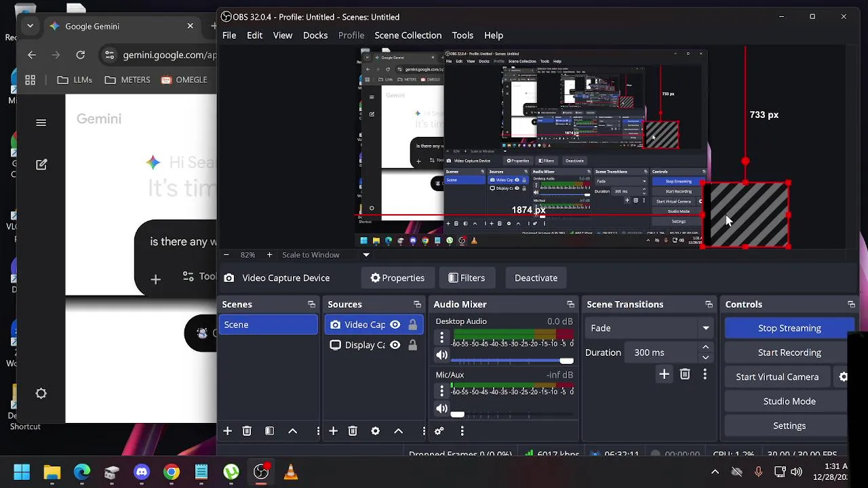Float the Controls dock icon

pyautogui.click(x=851, y=304)
